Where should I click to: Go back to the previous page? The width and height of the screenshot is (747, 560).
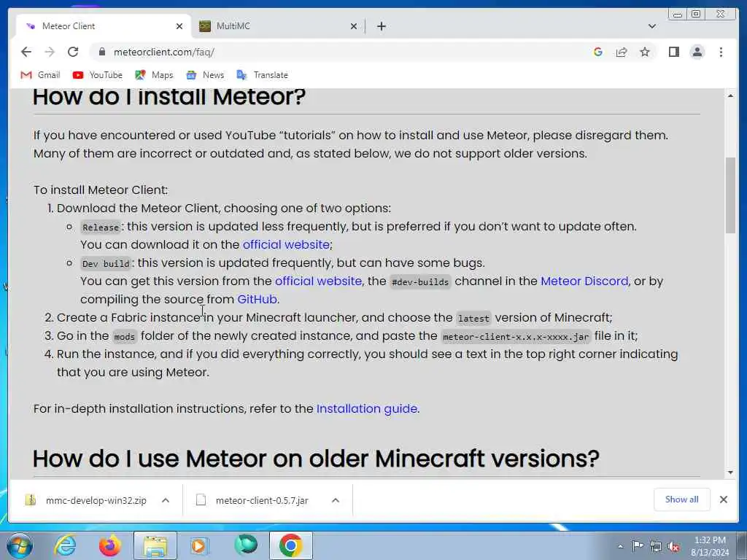click(26, 52)
